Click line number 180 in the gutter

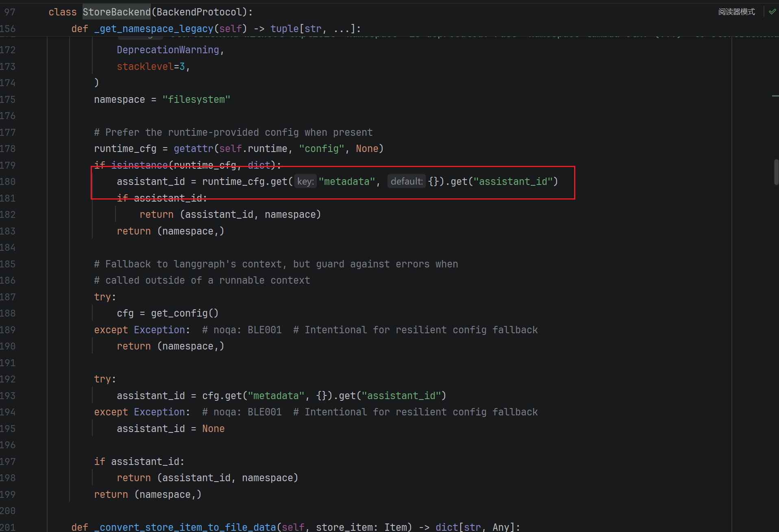(x=8, y=182)
